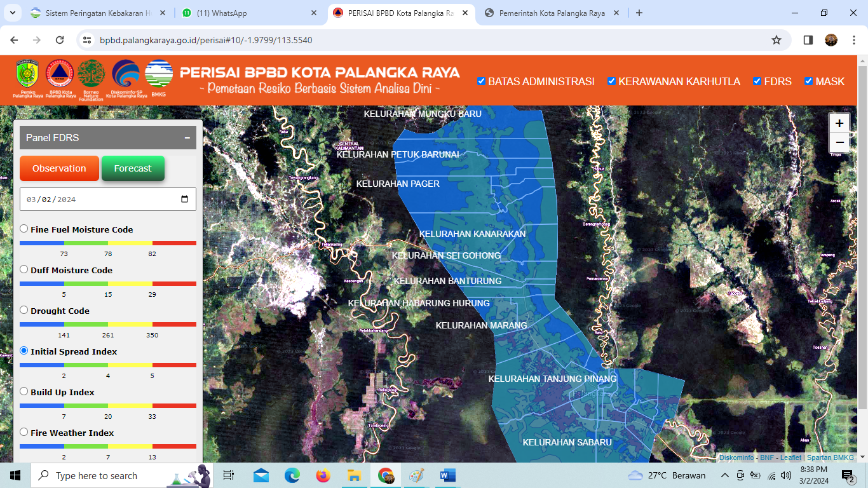Click KELURAHAN KANARAKAN map label
Image resolution: width=868 pixels, height=488 pixels.
click(x=472, y=234)
